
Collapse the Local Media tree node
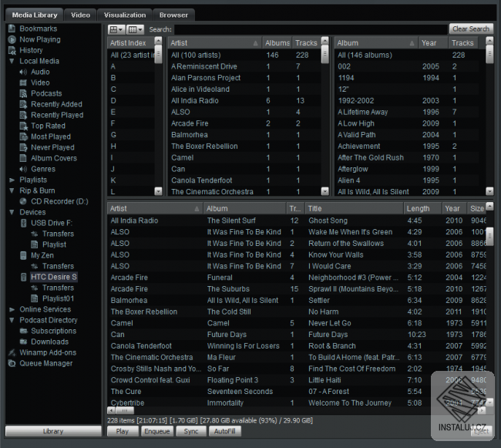click(x=12, y=61)
